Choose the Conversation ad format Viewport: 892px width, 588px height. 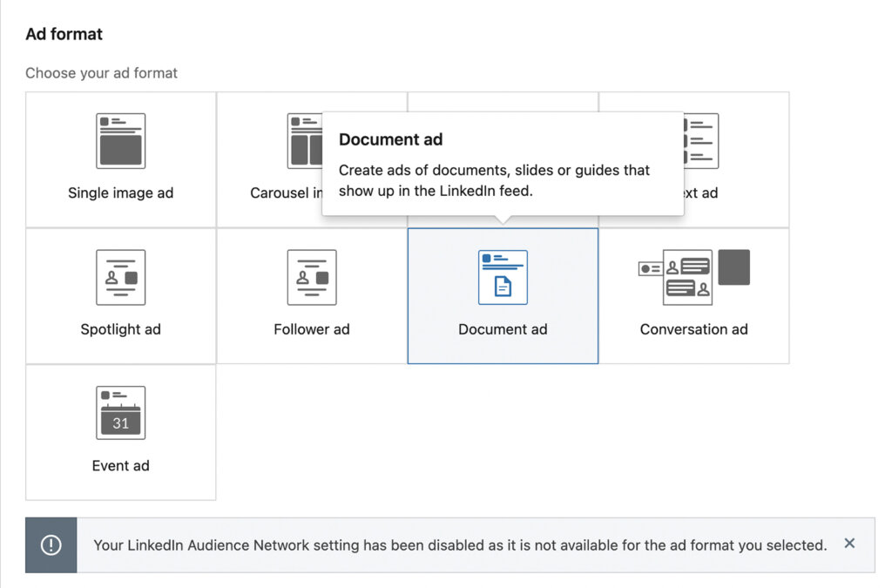[694, 296]
